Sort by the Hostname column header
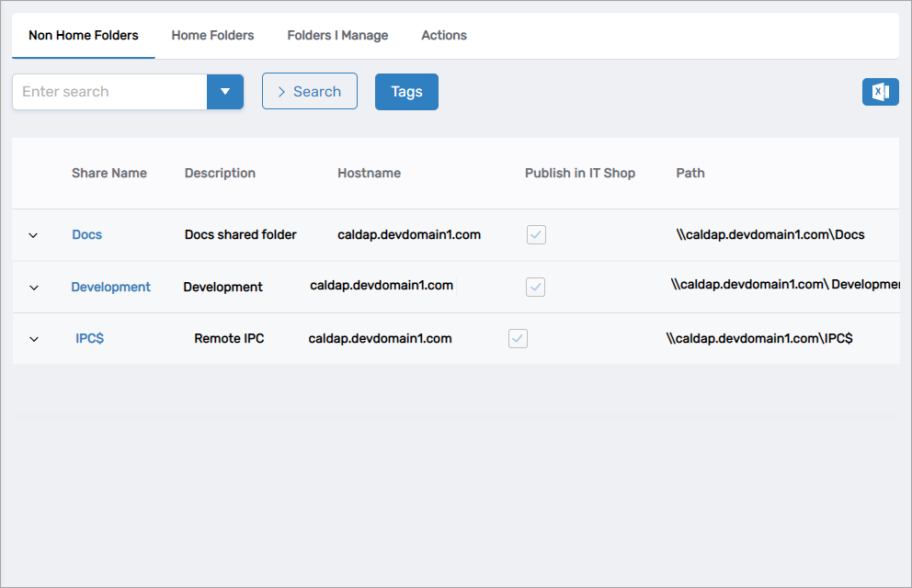Image resolution: width=912 pixels, height=588 pixels. (369, 173)
